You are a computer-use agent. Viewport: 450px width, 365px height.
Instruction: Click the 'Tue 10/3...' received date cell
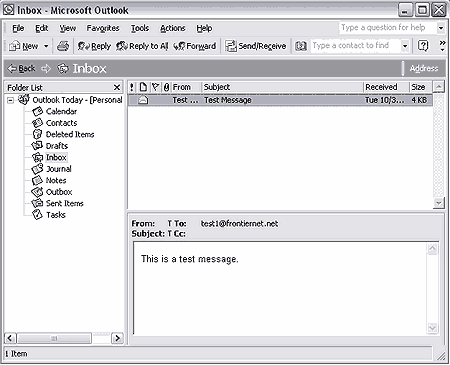click(384, 100)
